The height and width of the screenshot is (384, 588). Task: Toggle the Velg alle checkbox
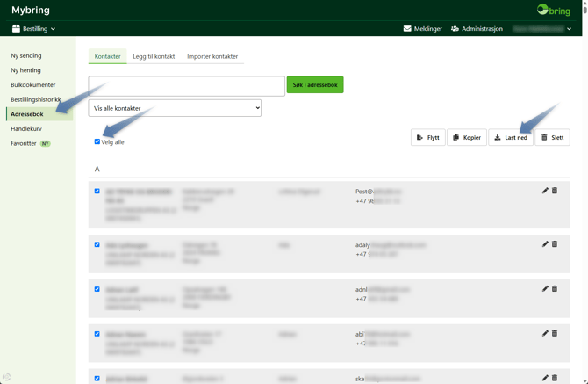click(97, 141)
